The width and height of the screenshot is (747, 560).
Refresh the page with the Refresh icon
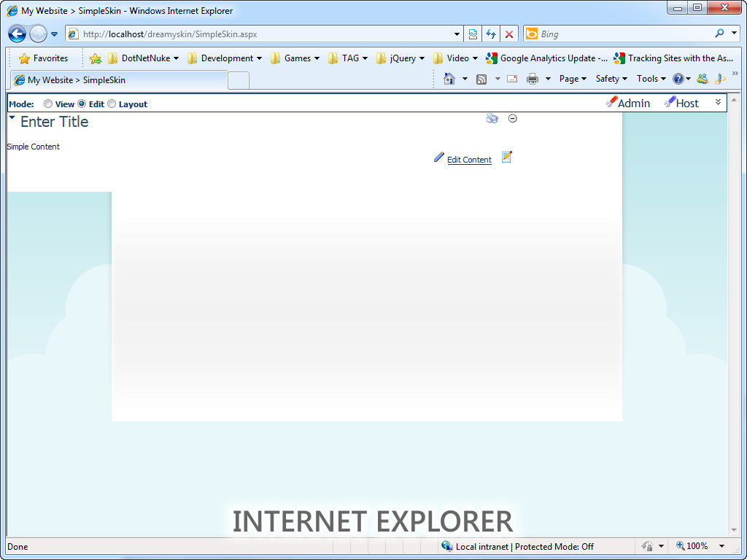point(491,34)
